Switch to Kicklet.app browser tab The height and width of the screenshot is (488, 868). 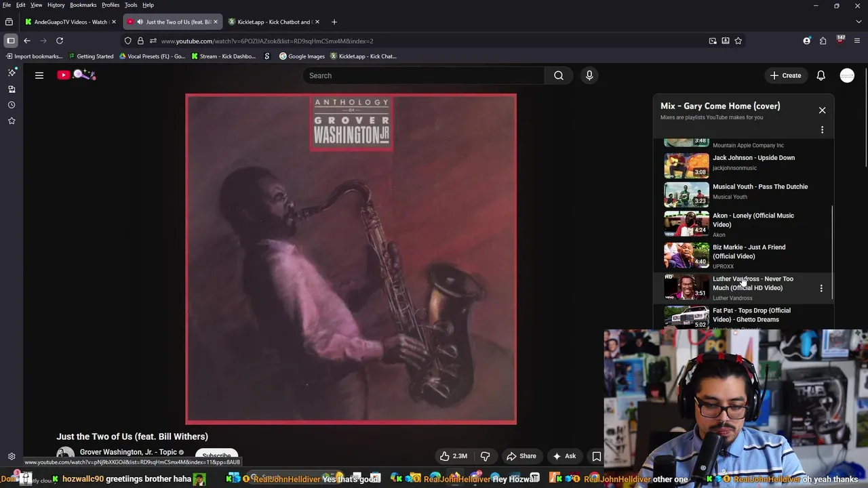coord(274,22)
